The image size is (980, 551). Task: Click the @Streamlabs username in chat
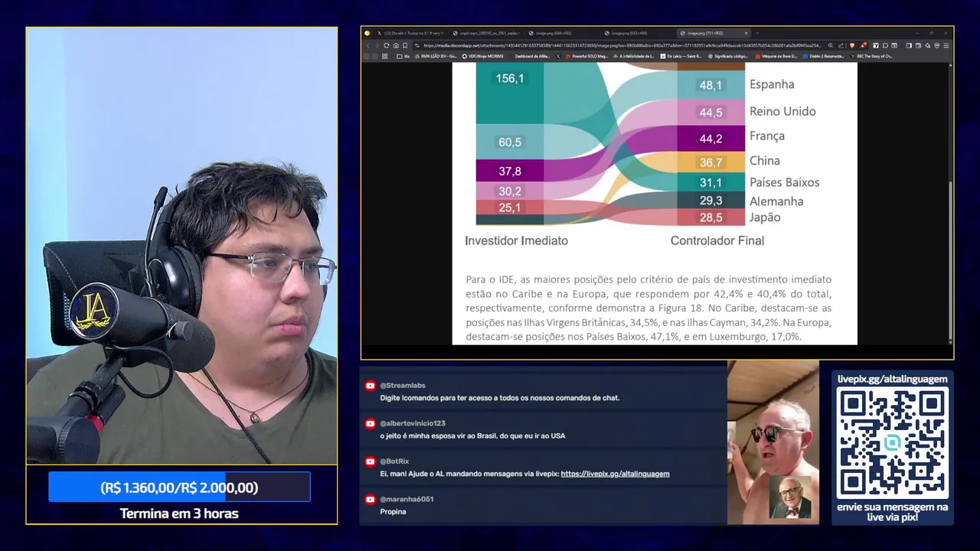coord(403,386)
